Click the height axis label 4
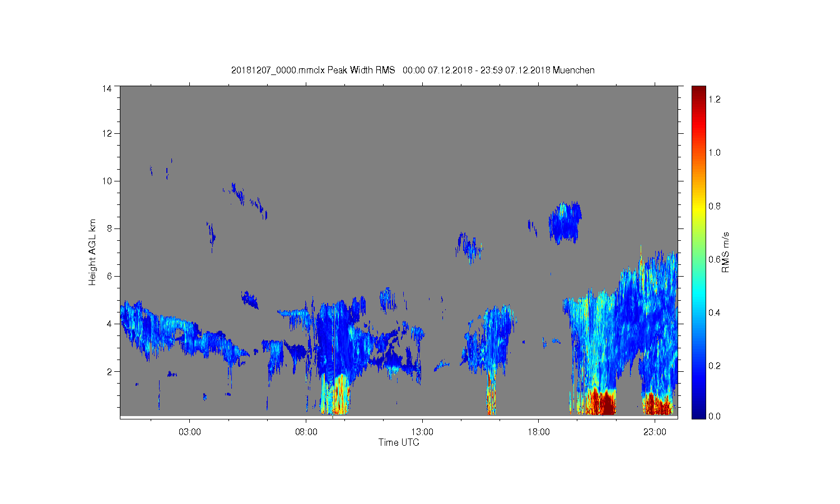This screenshot has width=840, height=504. point(109,324)
